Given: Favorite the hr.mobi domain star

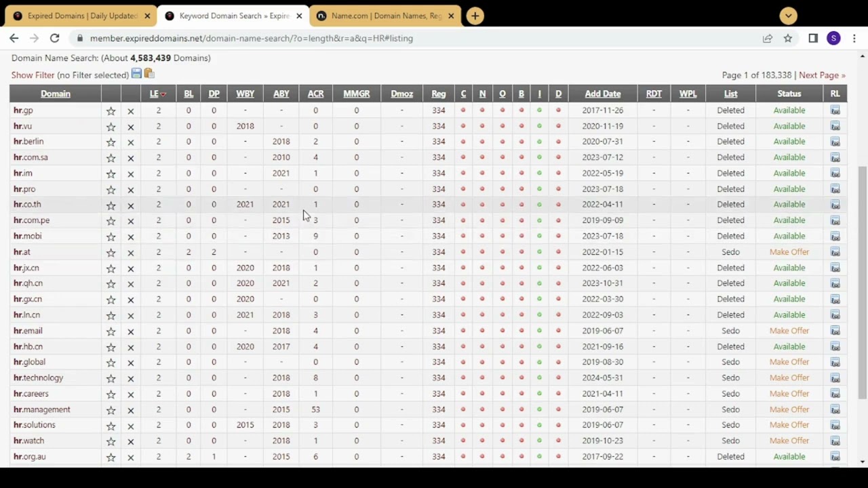Looking at the screenshot, I should point(111,237).
